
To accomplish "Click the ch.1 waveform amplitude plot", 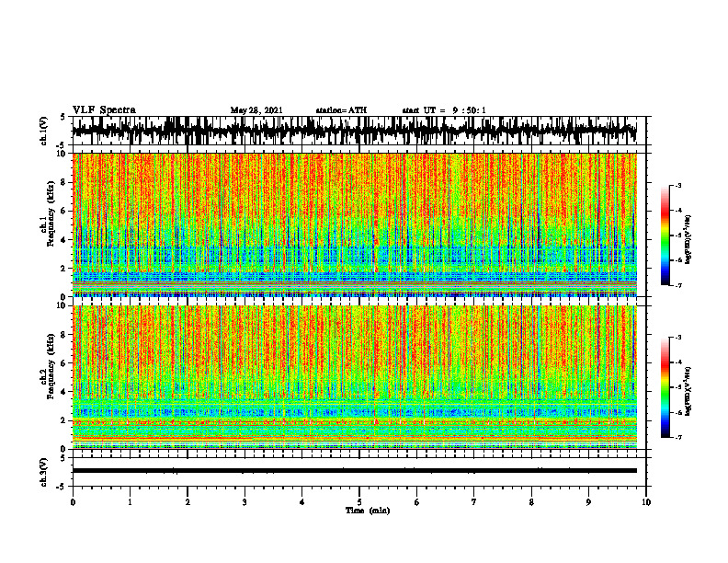I will 358,131.
